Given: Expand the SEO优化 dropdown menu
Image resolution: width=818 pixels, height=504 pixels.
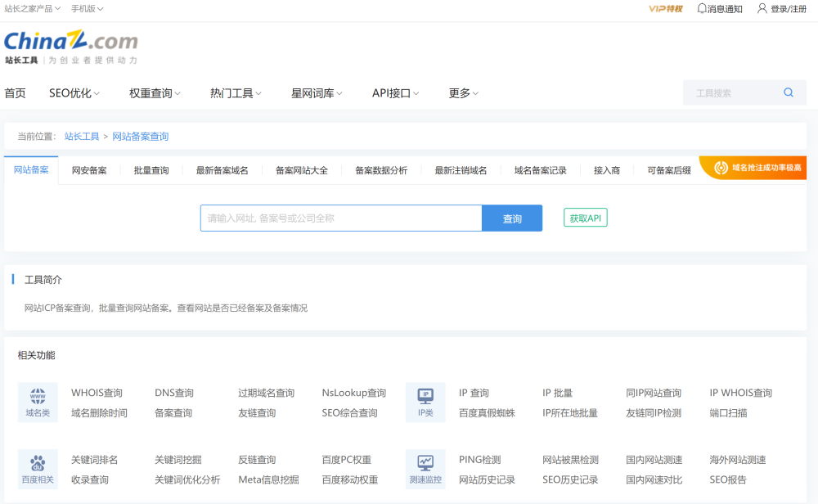Looking at the screenshot, I should click(x=74, y=93).
